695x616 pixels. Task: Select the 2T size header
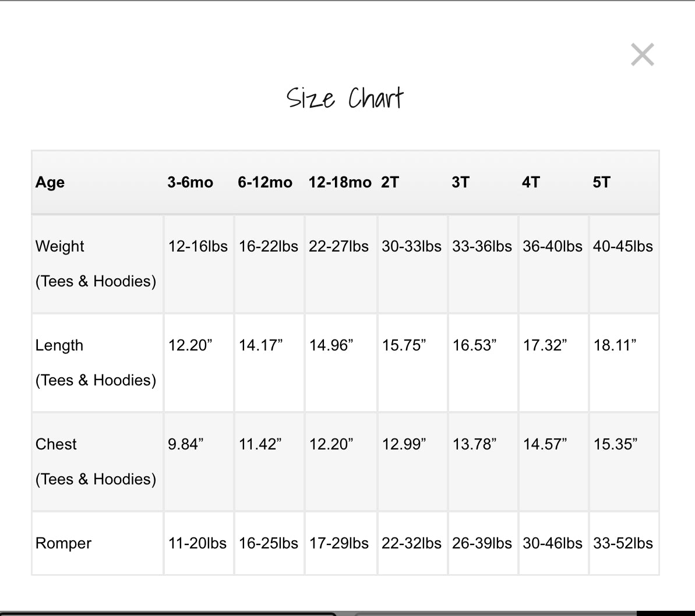click(390, 182)
